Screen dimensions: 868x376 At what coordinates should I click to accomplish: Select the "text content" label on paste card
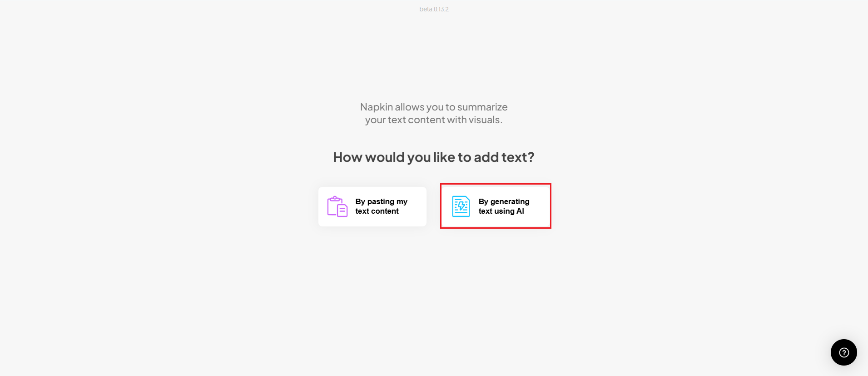point(377,211)
